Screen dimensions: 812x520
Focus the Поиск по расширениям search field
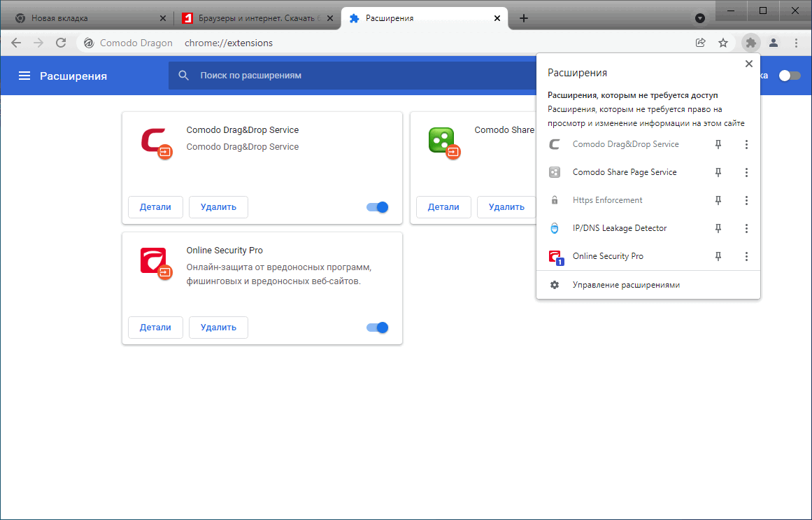tap(352, 76)
